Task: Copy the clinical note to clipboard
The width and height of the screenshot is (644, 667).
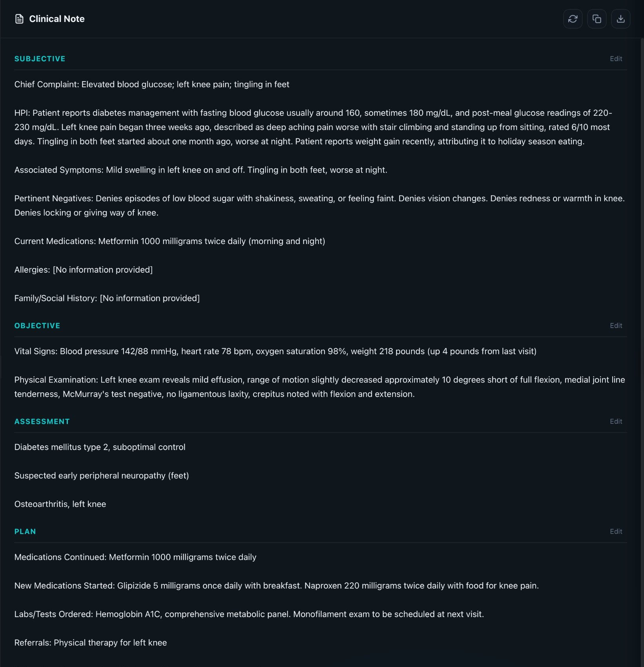Action: tap(597, 18)
